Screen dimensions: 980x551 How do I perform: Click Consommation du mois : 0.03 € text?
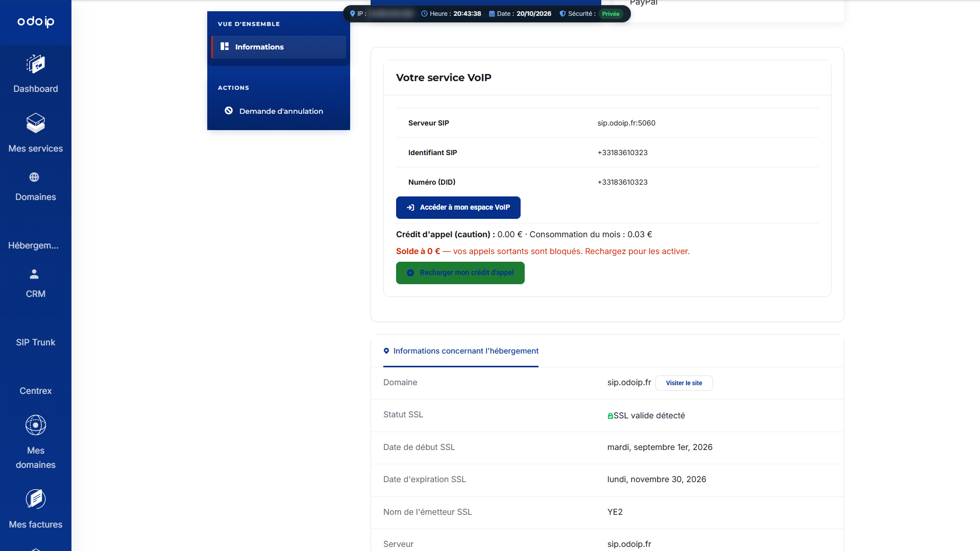tap(591, 235)
